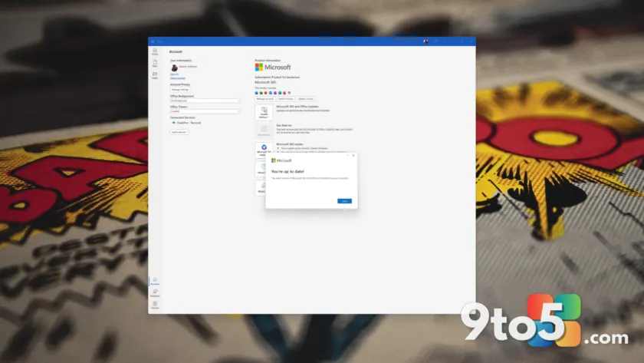Open the profile avatar in the title bar
Image resolution: width=644 pixels, height=363 pixels.
[x=426, y=41]
